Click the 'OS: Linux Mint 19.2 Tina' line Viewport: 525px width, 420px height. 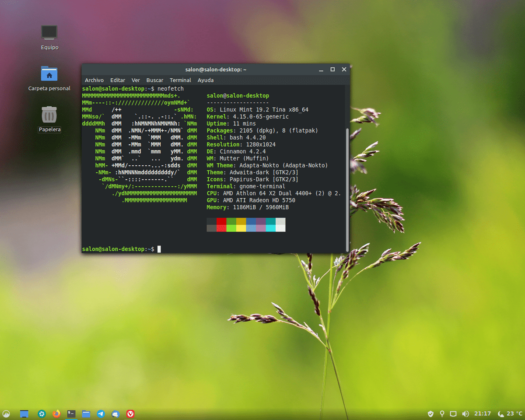pos(258,110)
